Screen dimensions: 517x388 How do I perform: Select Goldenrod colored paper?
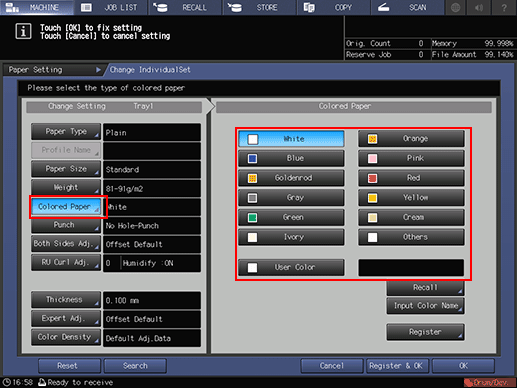(x=291, y=178)
